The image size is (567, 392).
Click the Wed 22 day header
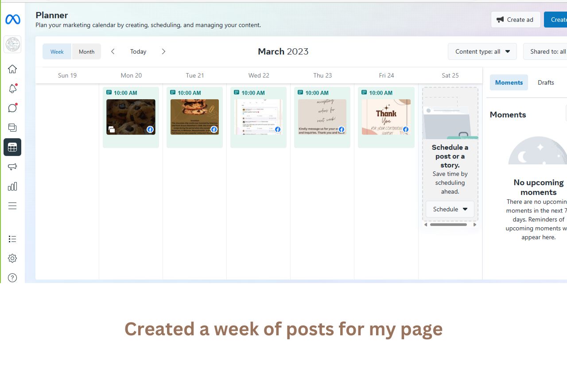point(259,75)
